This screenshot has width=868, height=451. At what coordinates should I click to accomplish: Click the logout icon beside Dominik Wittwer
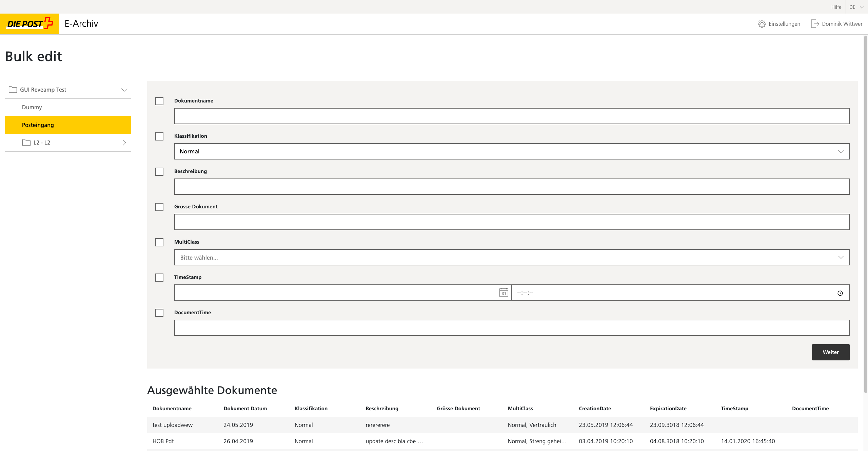click(815, 24)
